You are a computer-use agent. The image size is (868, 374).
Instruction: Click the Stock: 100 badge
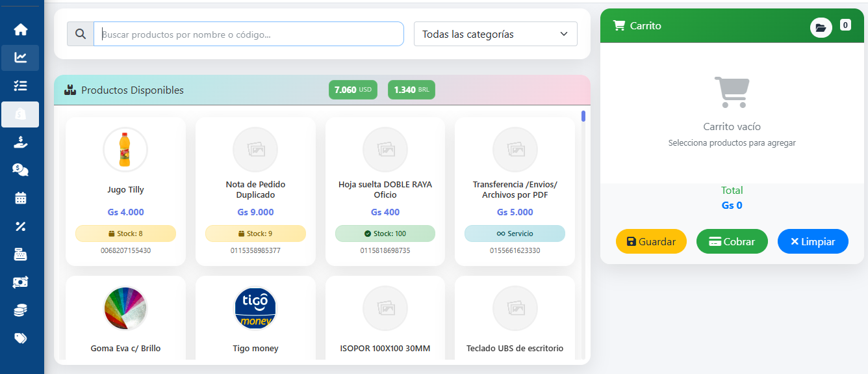point(385,234)
